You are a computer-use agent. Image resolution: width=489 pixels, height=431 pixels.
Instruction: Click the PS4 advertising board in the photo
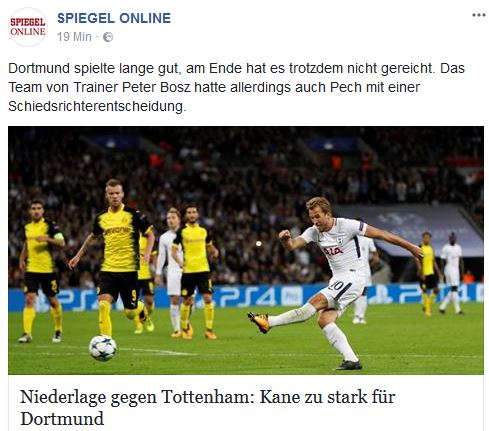click(246, 297)
